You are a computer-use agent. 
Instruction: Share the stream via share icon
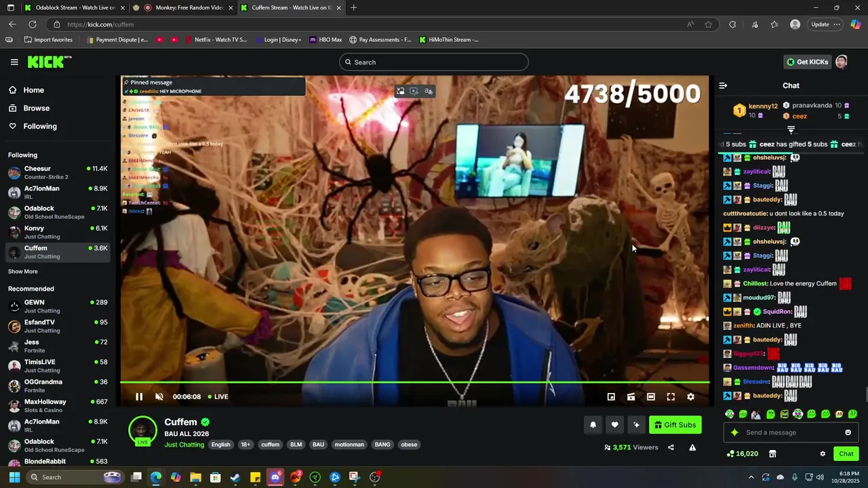pos(671,447)
